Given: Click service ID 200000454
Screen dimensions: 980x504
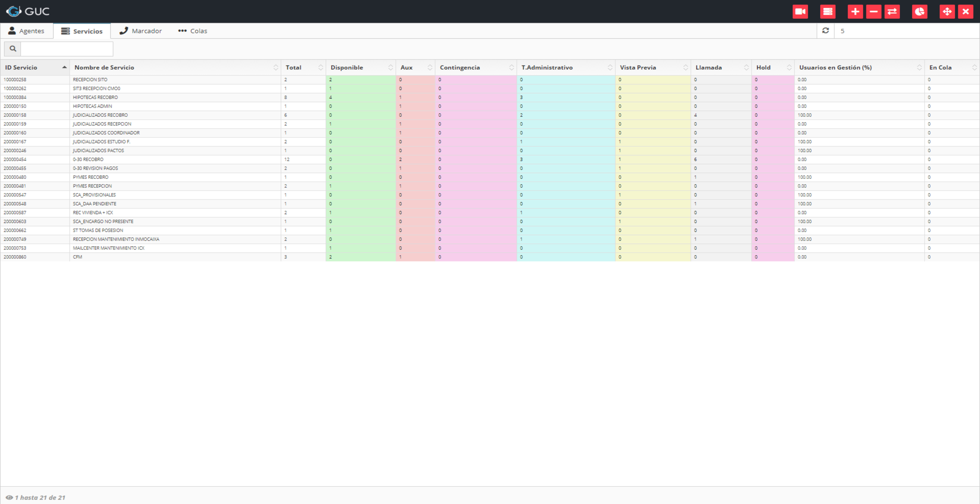Looking at the screenshot, I should [x=15, y=160].
